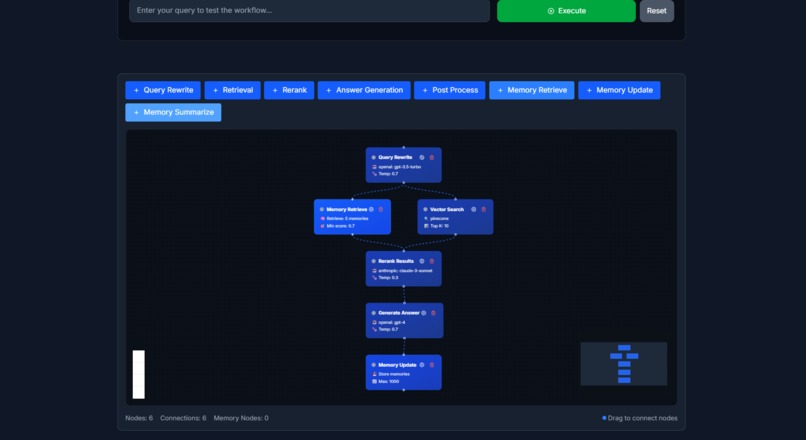Click 'Top K: 10' text
The height and width of the screenshot is (440, 806).
439,226
